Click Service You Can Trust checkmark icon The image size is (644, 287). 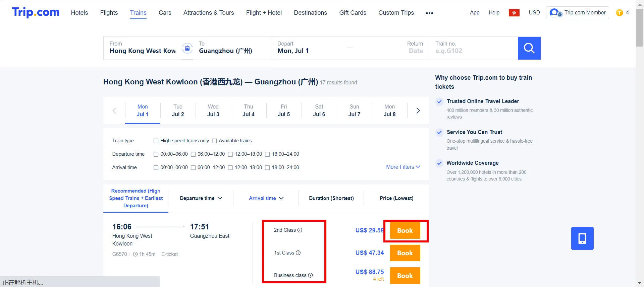tap(439, 132)
